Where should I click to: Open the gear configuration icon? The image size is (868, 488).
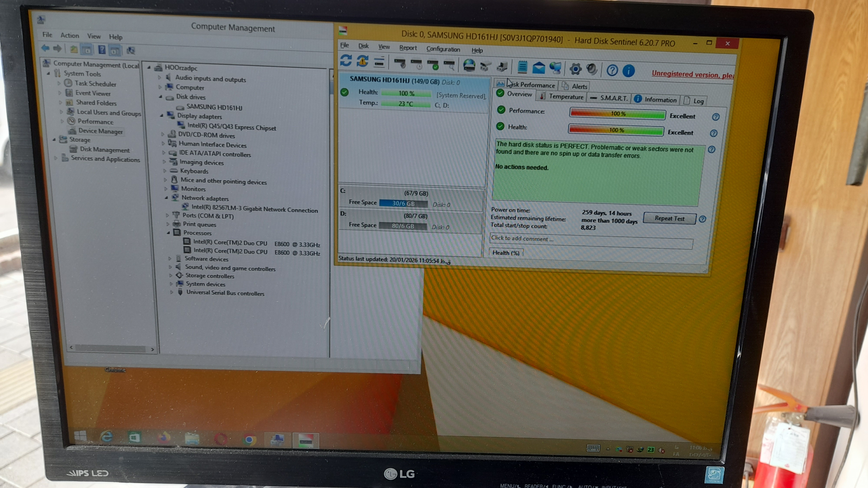click(x=575, y=69)
